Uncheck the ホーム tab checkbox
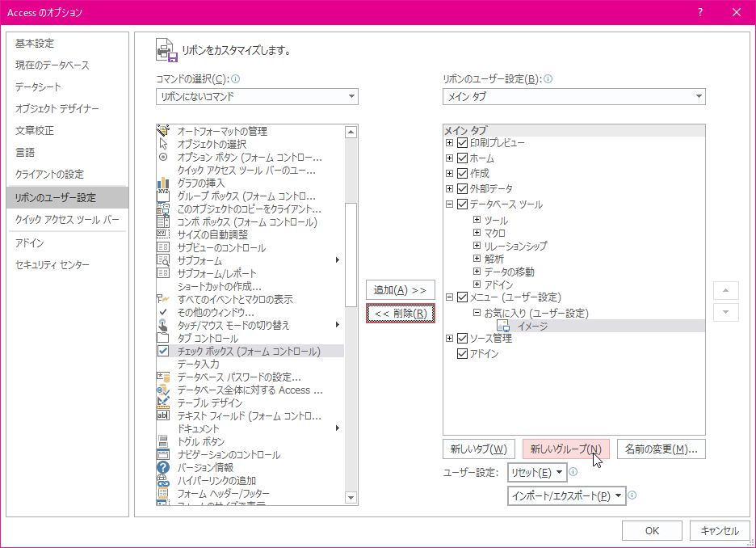The height and width of the screenshot is (548, 756). click(x=462, y=158)
